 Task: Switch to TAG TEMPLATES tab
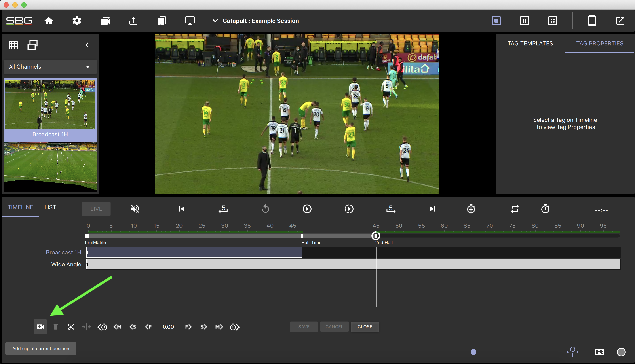(x=530, y=43)
